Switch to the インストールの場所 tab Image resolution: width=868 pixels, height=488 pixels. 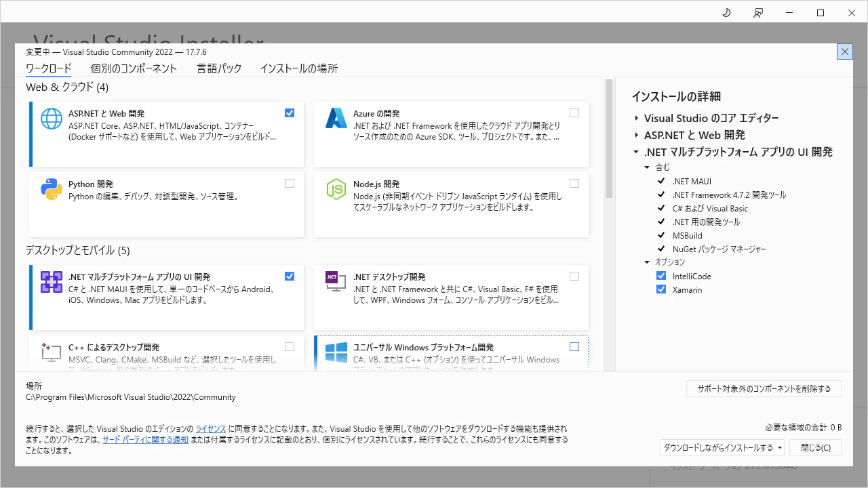pos(299,68)
